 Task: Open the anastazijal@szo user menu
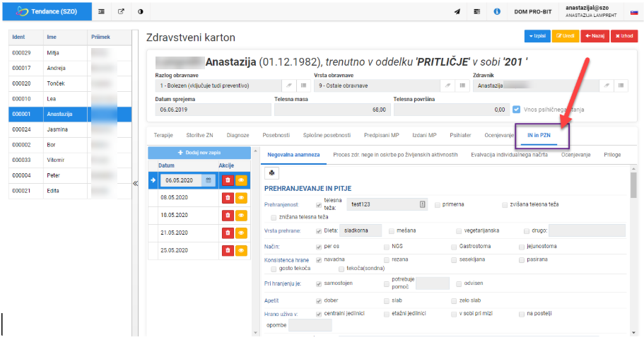591,11
